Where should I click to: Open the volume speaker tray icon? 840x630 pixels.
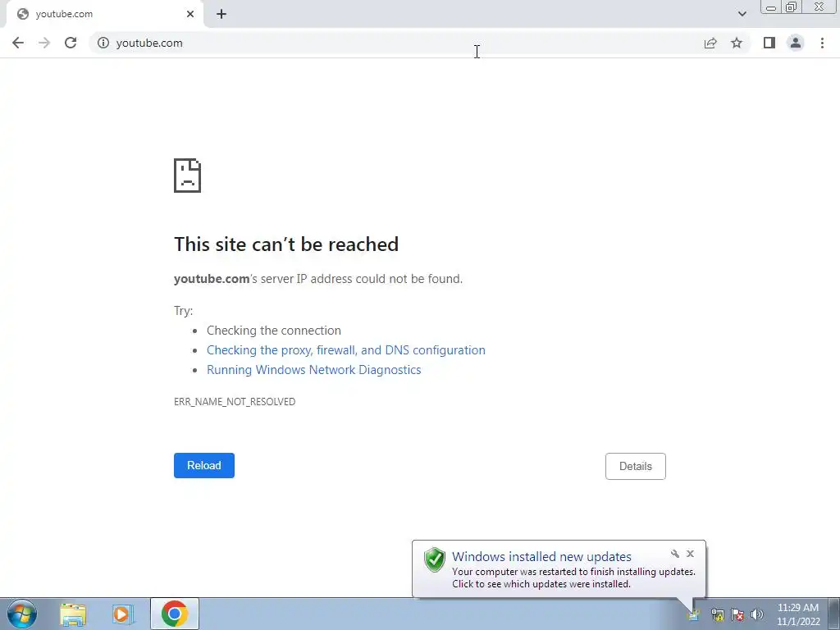pyautogui.click(x=757, y=614)
